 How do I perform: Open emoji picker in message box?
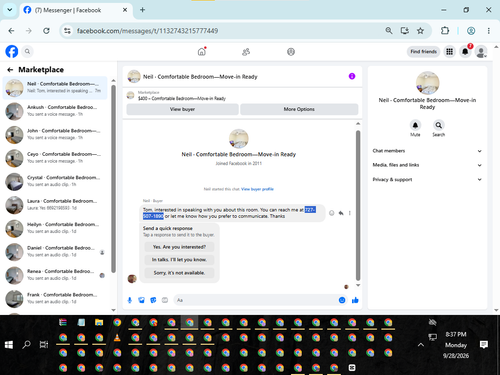pyautogui.click(x=342, y=300)
